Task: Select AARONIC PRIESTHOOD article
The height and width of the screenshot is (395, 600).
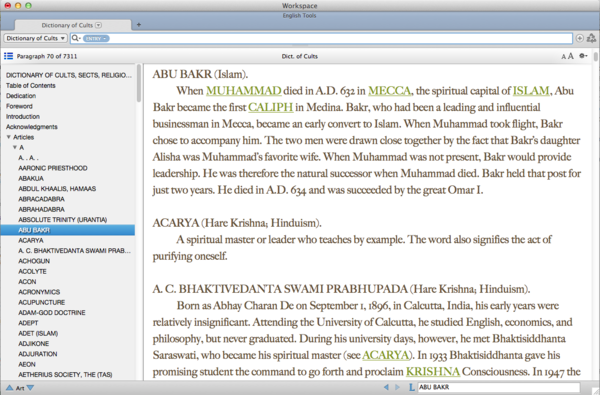Action: 53,168
